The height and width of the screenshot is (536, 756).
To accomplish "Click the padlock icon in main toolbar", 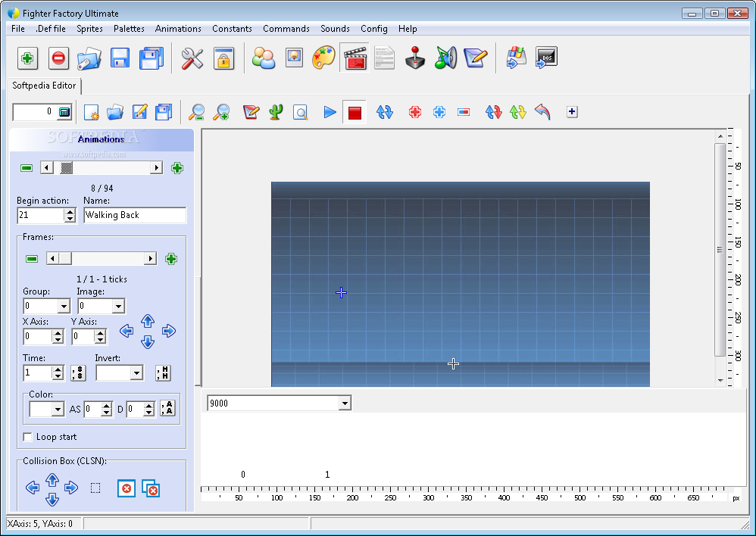I will click(x=223, y=58).
